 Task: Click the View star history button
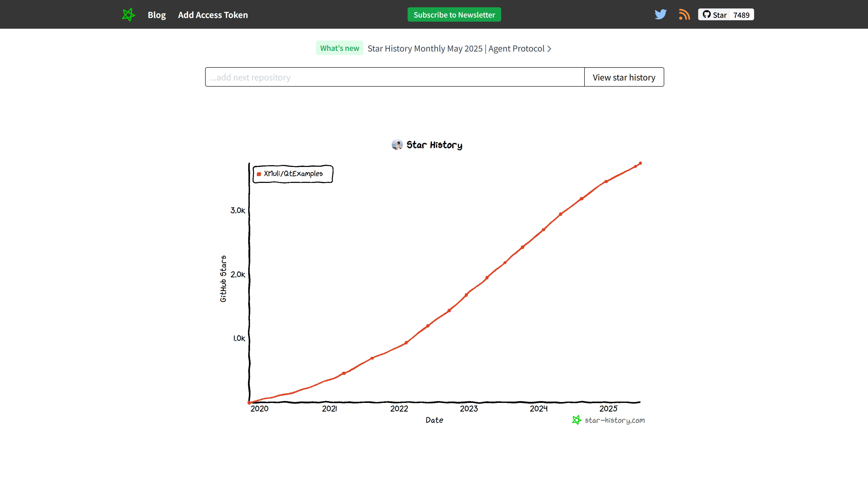click(x=624, y=77)
